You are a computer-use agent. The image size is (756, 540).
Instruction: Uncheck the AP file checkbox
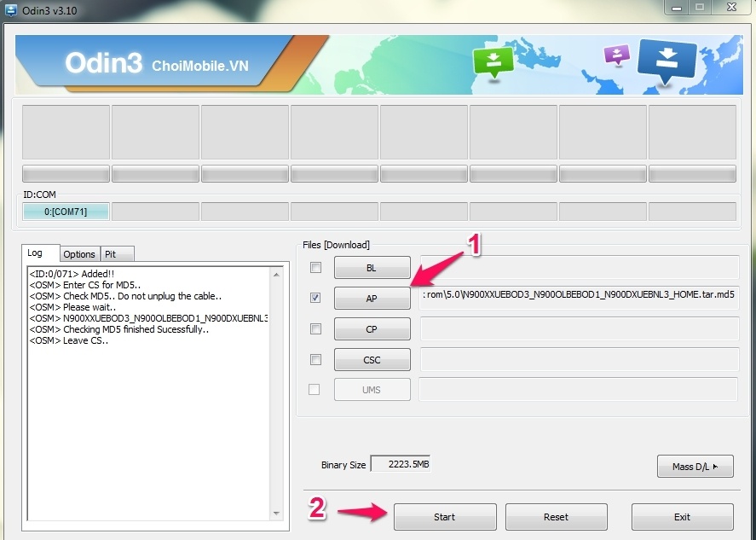[315, 298]
